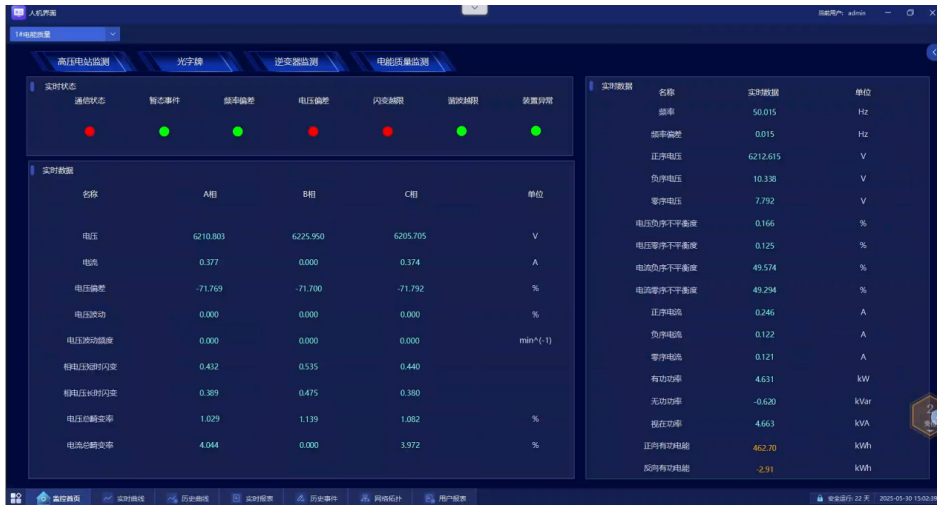The width and height of the screenshot is (944, 511).
Task: Open 历史曲线 history curve view
Action: pos(188,498)
